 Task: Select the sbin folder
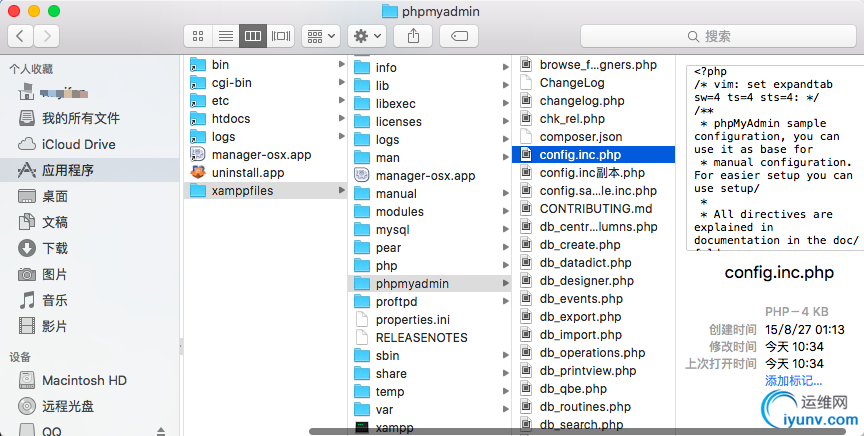pos(430,356)
